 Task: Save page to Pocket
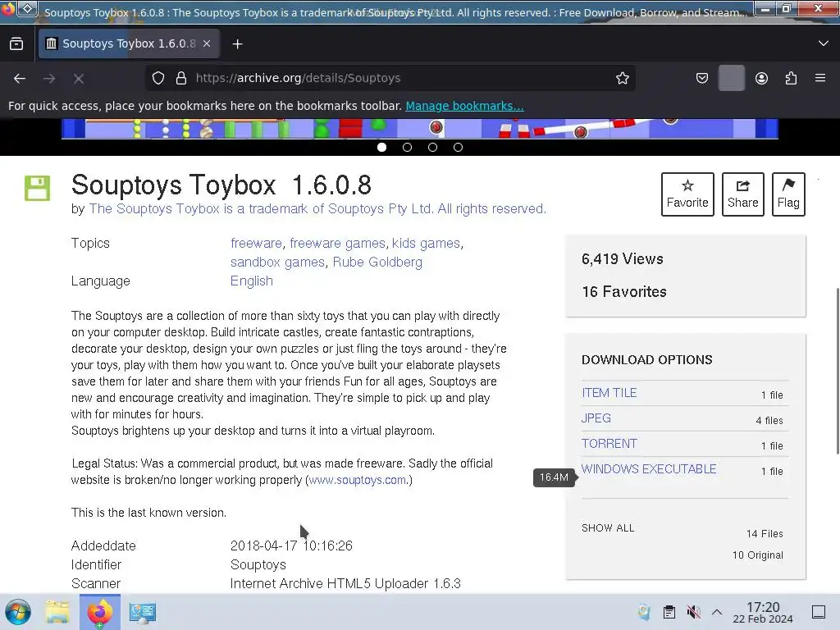pyautogui.click(x=702, y=78)
